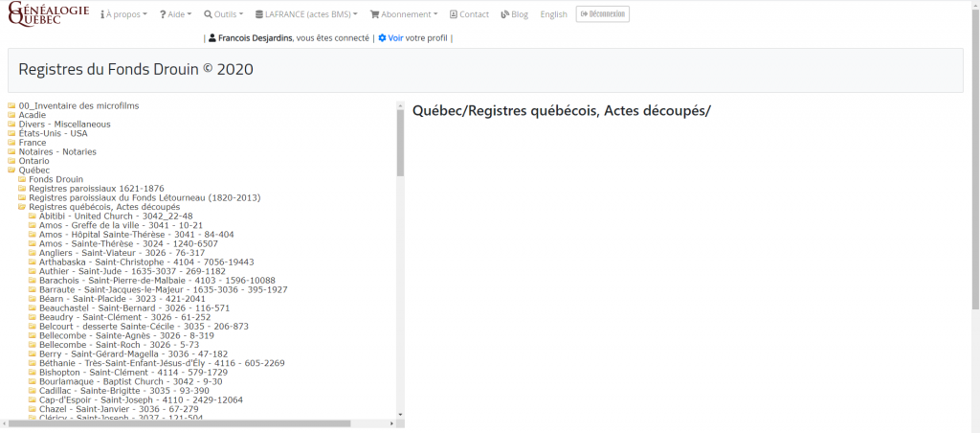The width and height of the screenshot is (980, 433).
Task: Switch language to English
Action: click(553, 15)
